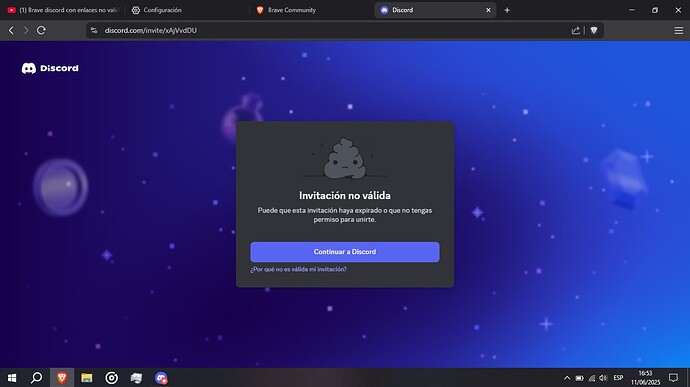Screen dimensions: 690x387
Task: Open the Windows Start menu
Action: pyautogui.click(x=12, y=378)
